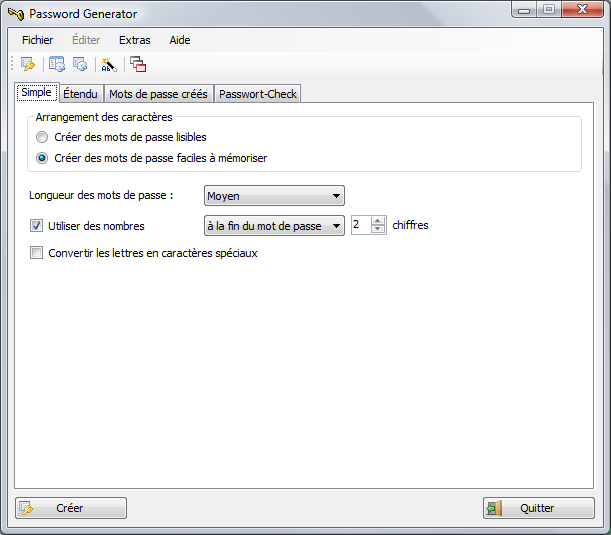
Task: Click the 'Password Generator' title text
Action: point(83,14)
